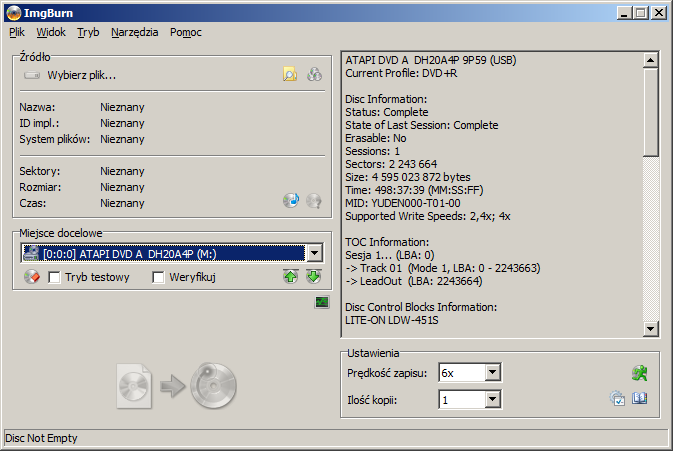Click the green up arrow load tray icon
This screenshot has height=451, width=673.
coord(291,277)
